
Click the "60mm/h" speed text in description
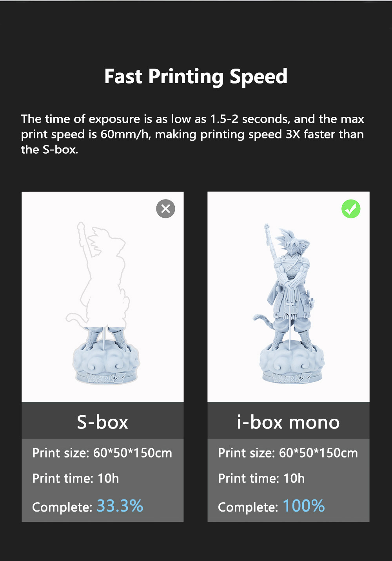tap(125, 134)
